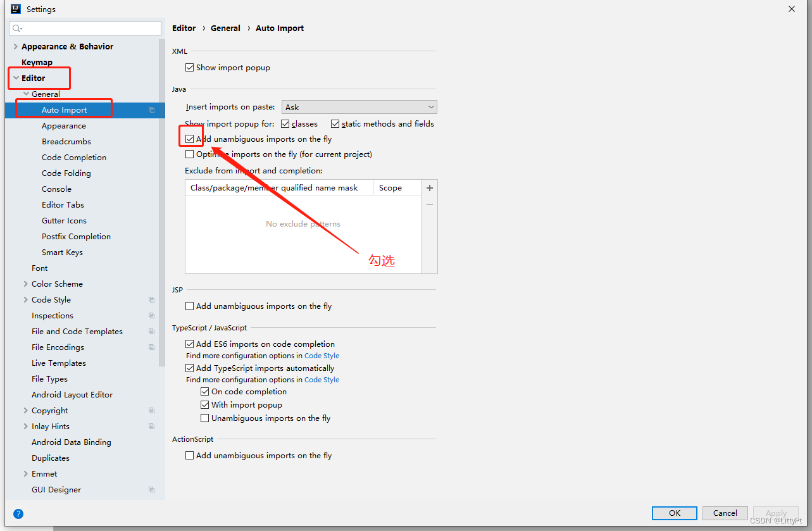This screenshot has width=812, height=531.
Task: Click the help question mark icon
Action: coord(18,514)
